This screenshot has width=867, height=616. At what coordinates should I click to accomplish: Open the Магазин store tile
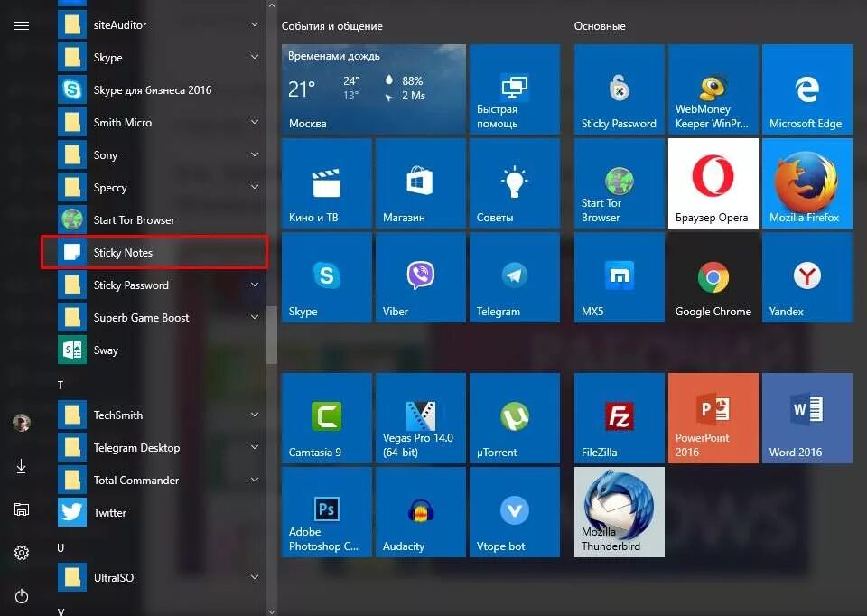421,183
